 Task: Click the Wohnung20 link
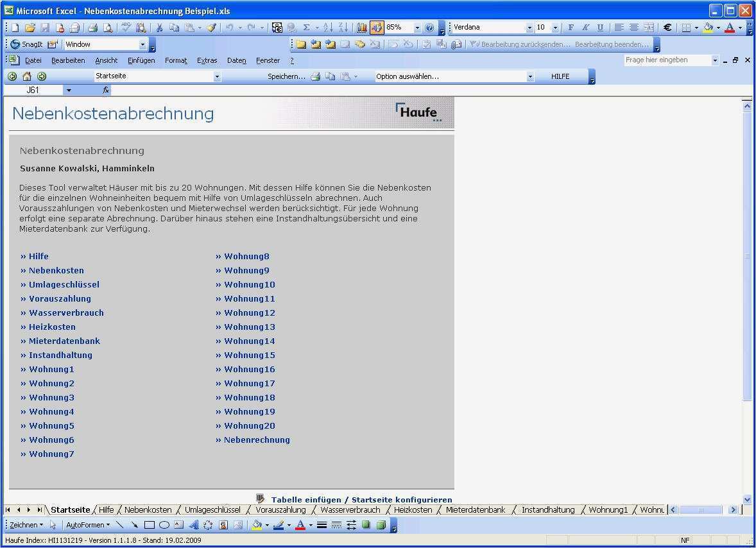(x=248, y=425)
